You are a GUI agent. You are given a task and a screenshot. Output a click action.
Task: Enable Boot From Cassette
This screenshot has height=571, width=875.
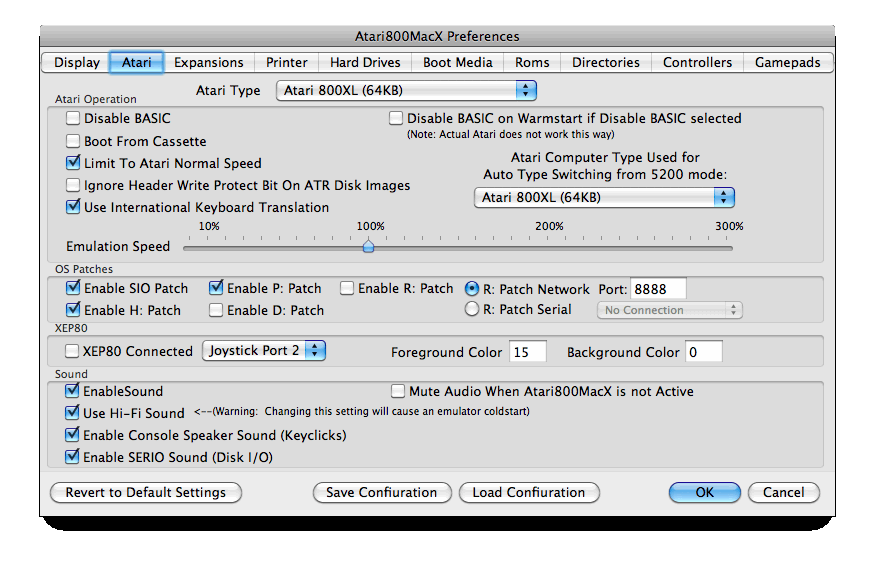pos(73,141)
